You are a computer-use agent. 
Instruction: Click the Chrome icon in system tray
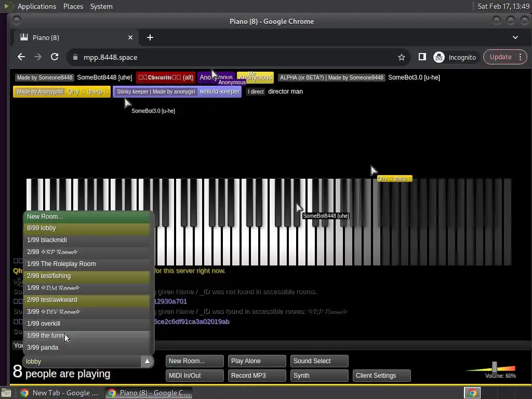472,393
